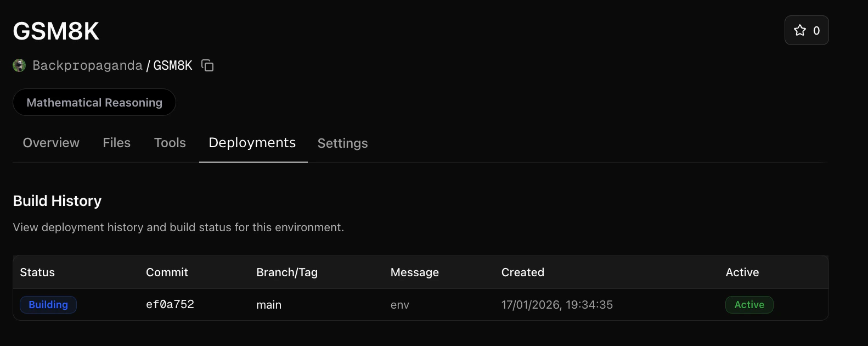This screenshot has width=868, height=346.
Task: Click the env commit message
Action: [x=399, y=304]
